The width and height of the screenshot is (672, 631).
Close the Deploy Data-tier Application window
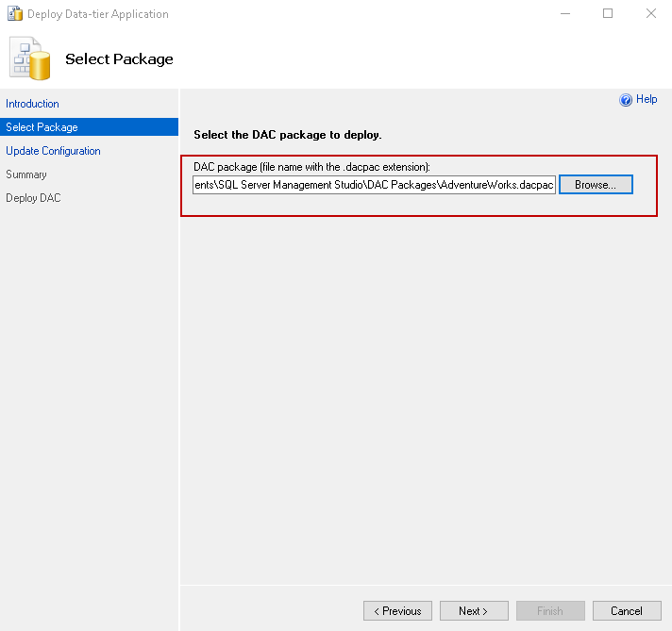651,14
